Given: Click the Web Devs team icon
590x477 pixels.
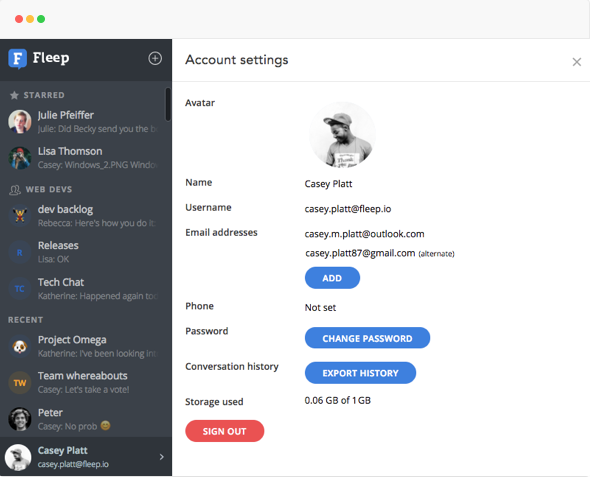Looking at the screenshot, I should pyautogui.click(x=15, y=190).
